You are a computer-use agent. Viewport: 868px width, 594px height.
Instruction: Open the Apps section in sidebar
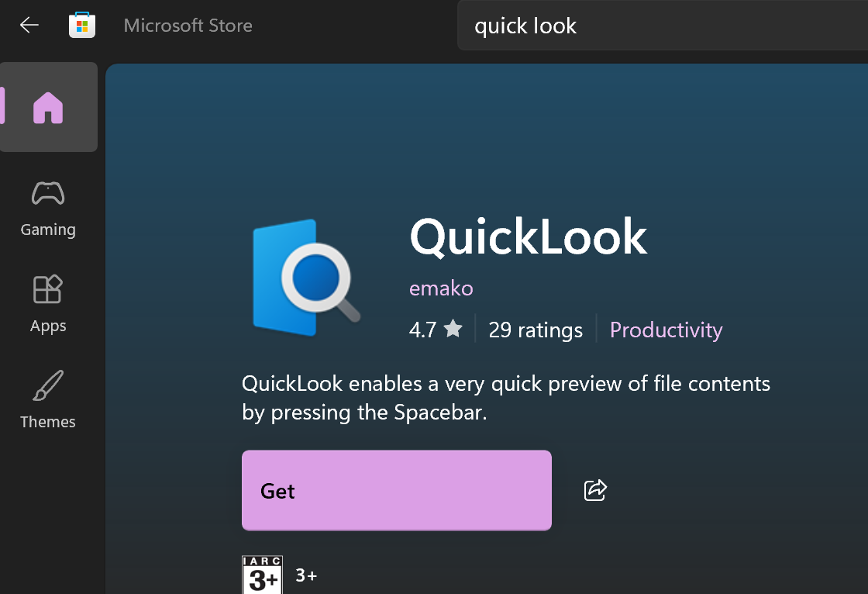pos(48,303)
